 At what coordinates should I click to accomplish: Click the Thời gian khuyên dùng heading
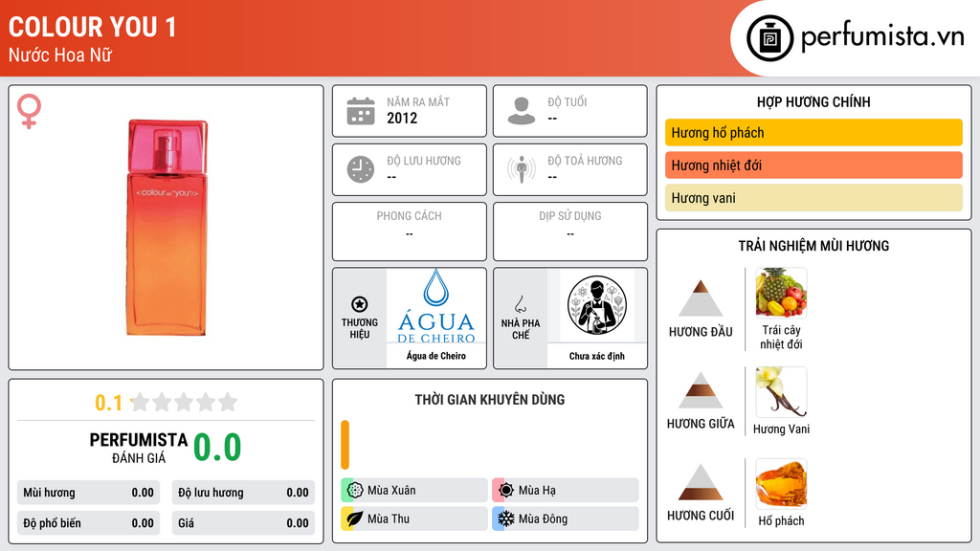[x=490, y=399]
